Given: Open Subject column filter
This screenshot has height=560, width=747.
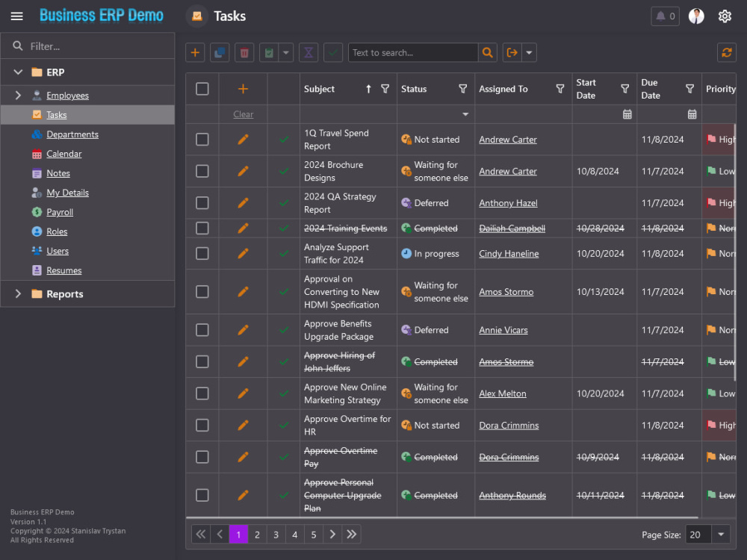Looking at the screenshot, I should (385, 89).
